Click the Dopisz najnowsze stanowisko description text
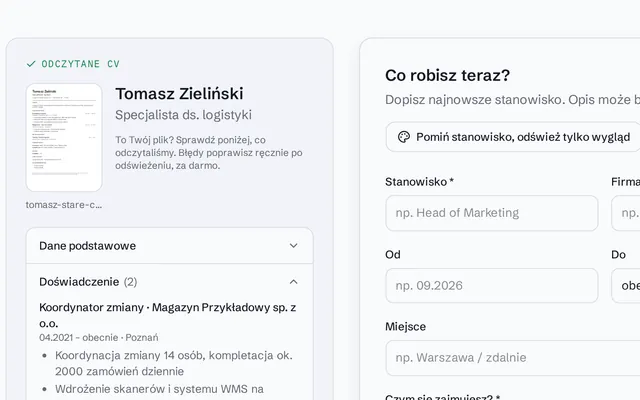 [512, 100]
